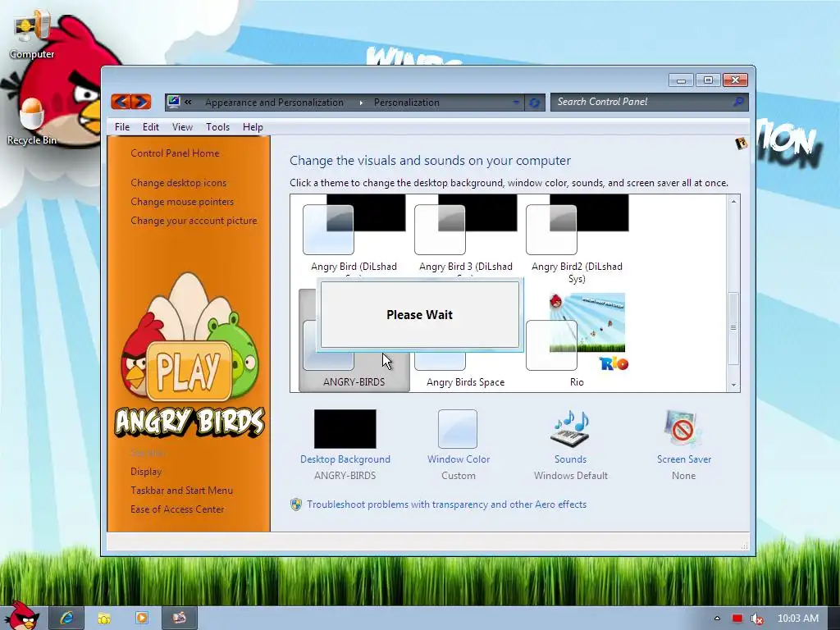The image size is (840, 630).
Task: Click Change your account picture link
Action: click(x=194, y=220)
